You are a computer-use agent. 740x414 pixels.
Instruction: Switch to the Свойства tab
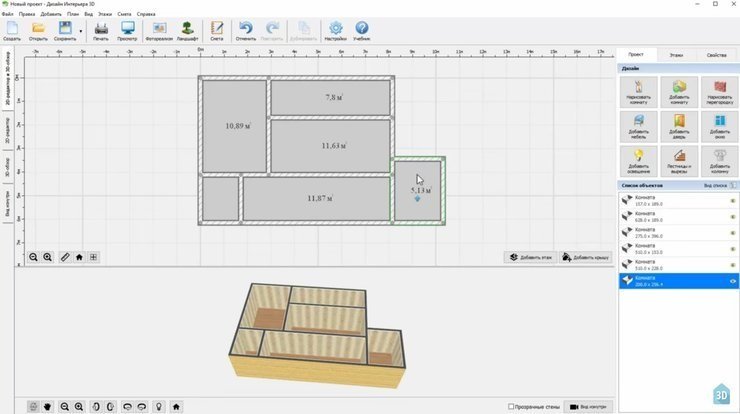click(717, 55)
